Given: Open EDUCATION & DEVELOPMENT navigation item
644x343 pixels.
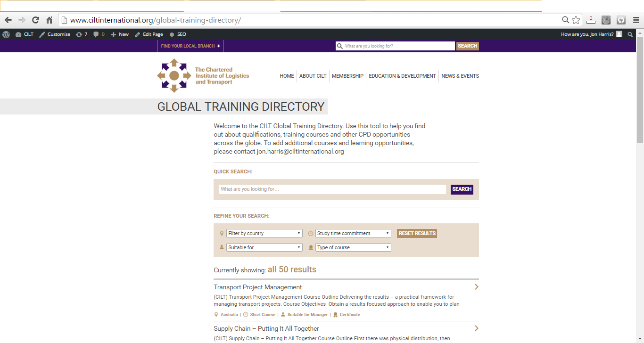Looking at the screenshot, I should click(402, 76).
